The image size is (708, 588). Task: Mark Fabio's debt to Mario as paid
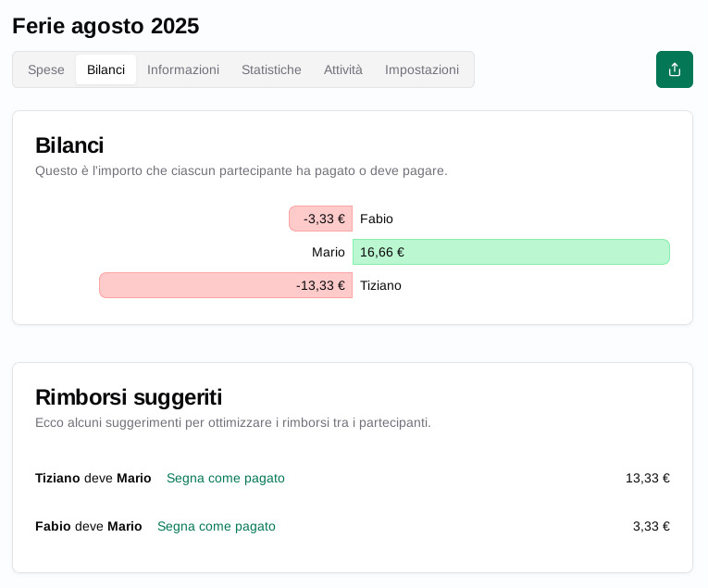tap(217, 526)
